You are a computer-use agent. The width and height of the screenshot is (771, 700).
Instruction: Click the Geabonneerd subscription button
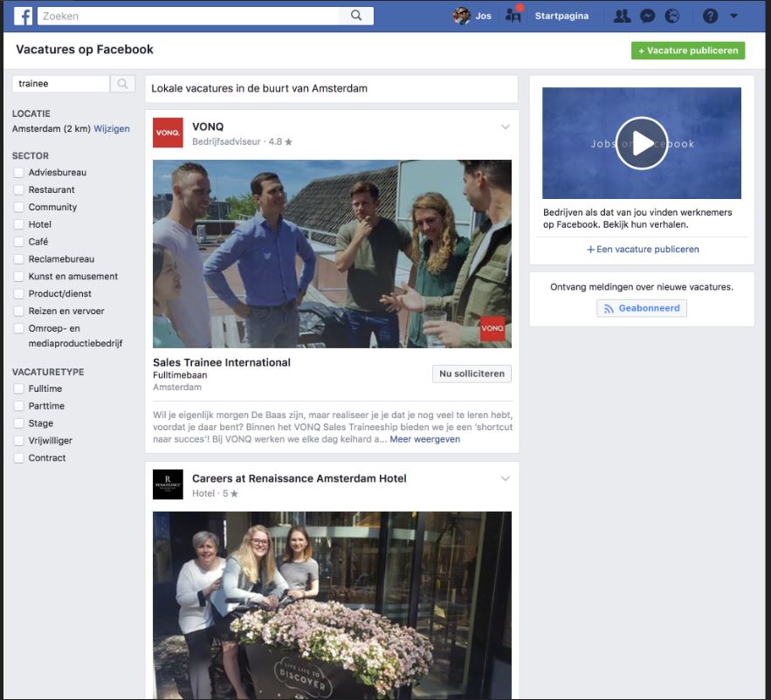(641, 308)
